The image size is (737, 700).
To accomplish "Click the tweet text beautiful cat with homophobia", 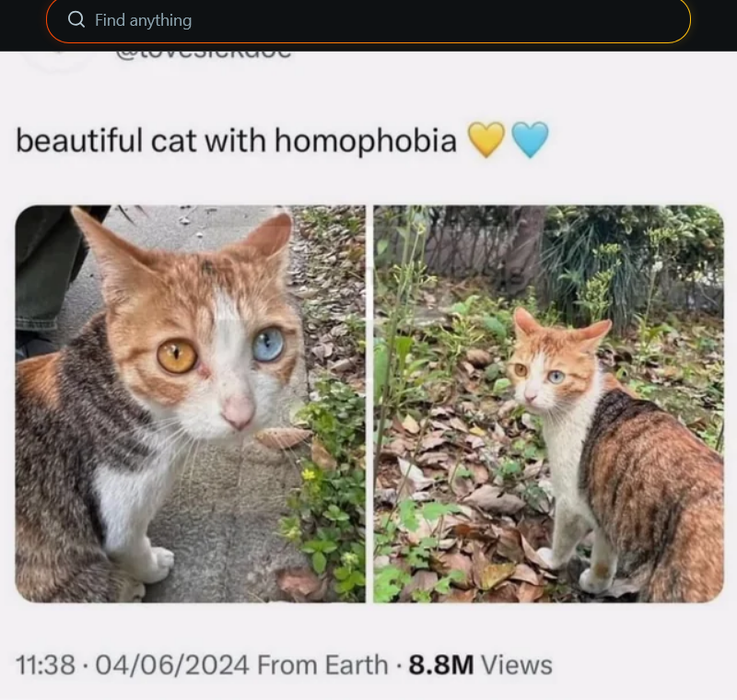I will click(x=237, y=141).
